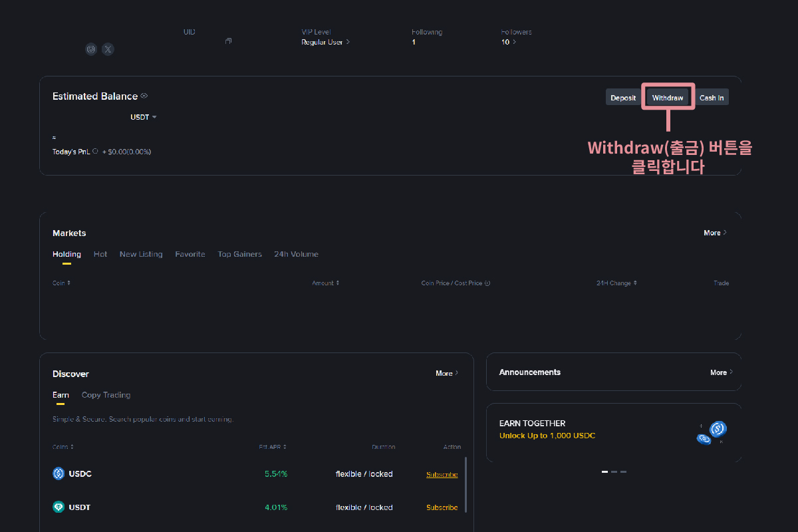Click the Today's PnL info icon
Image resolution: width=798 pixels, height=532 pixels.
pos(96,152)
